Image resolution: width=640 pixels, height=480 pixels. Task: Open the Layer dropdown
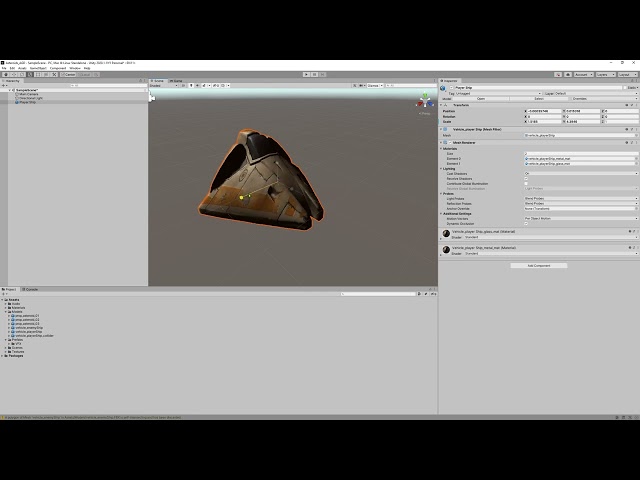click(x=596, y=93)
